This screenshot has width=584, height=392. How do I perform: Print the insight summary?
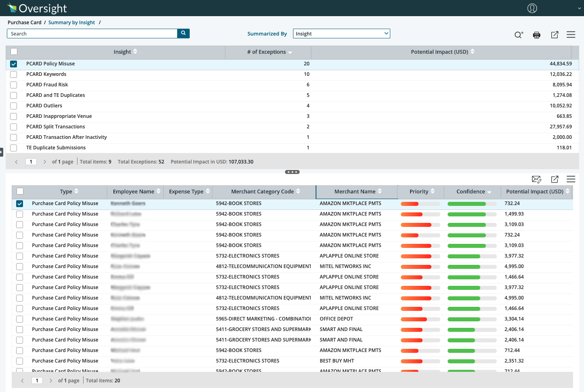pyautogui.click(x=537, y=35)
